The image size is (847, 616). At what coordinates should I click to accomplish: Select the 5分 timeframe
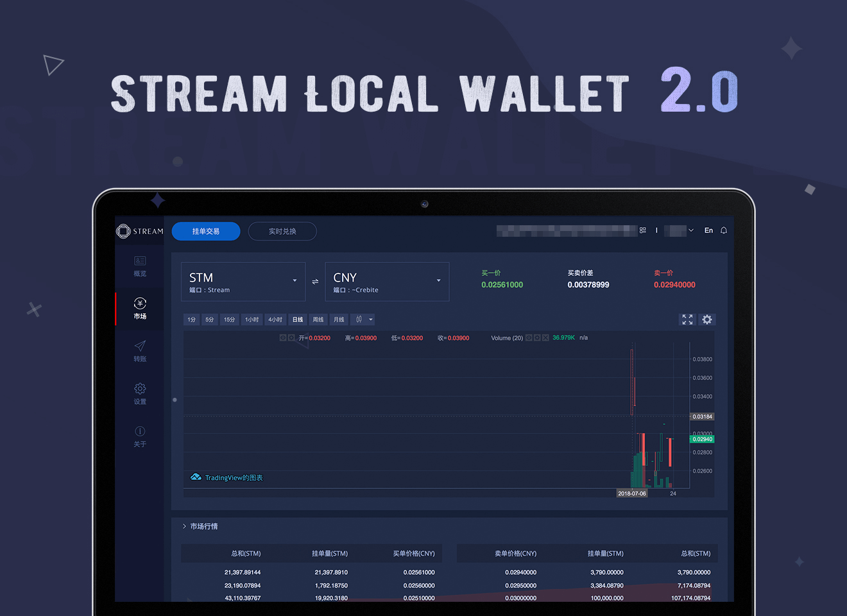pos(209,320)
